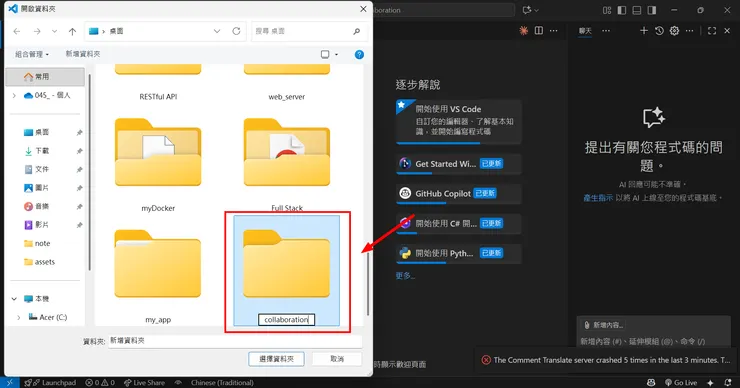
Task: Open VS Code chat icon in title bar
Action: pyautogui.click(x=527, y=10)
